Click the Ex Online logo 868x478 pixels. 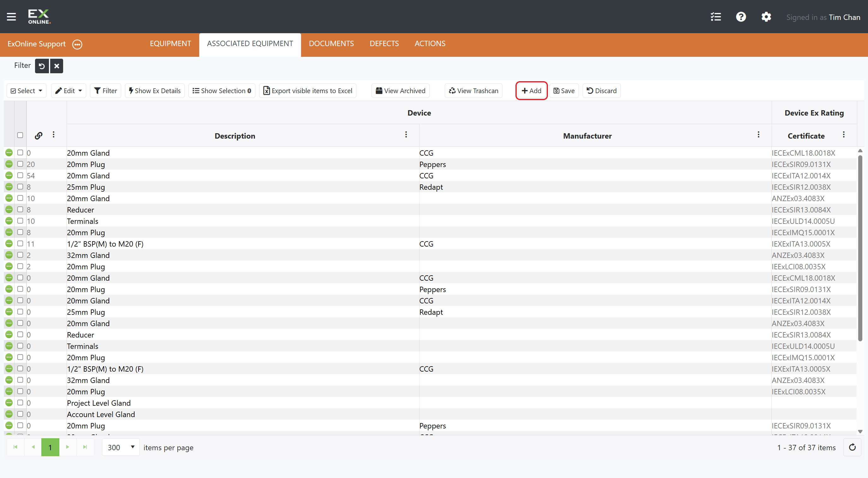click(x=39, y=16)
